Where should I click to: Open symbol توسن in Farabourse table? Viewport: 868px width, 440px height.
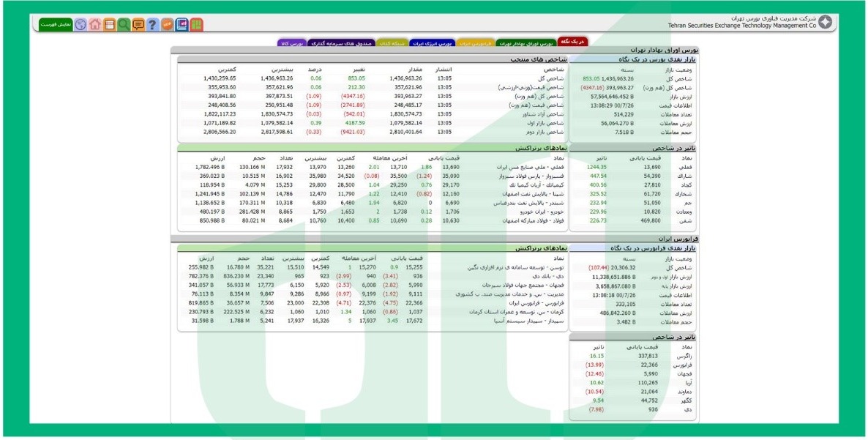click(515, 267)
